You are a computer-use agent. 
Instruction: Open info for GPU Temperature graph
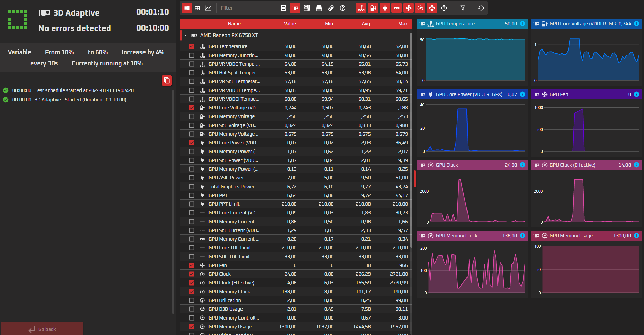522,24
